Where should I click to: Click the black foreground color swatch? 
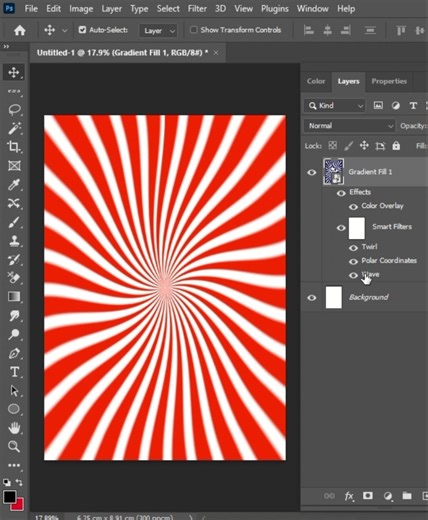coord(9,497)
